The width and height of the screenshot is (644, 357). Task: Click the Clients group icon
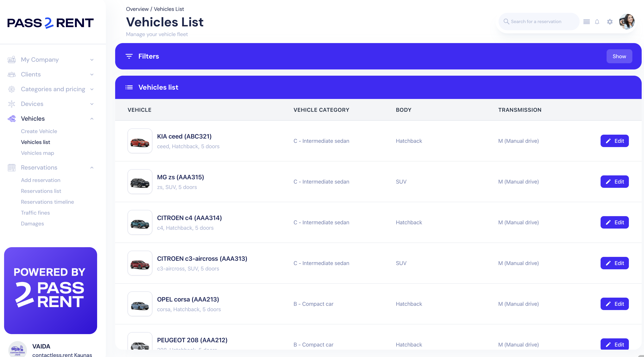11,74
